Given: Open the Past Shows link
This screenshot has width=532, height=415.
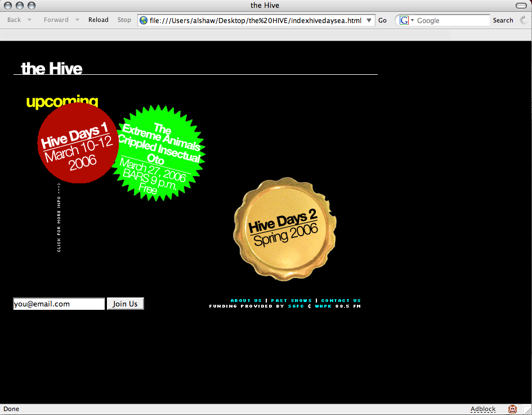Looking at the screenshot, I should 291,300.
